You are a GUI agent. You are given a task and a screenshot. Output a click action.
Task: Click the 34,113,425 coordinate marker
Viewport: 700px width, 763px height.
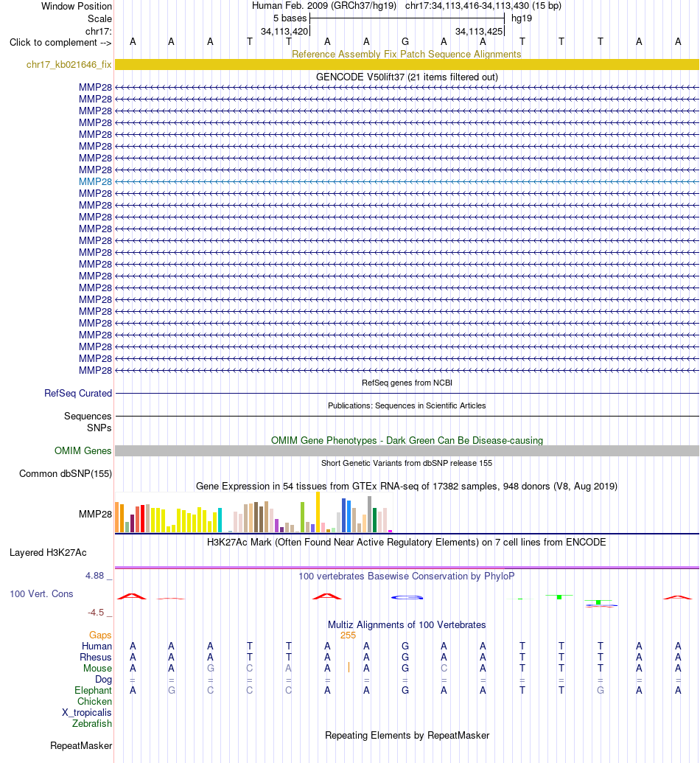[479, 31]
